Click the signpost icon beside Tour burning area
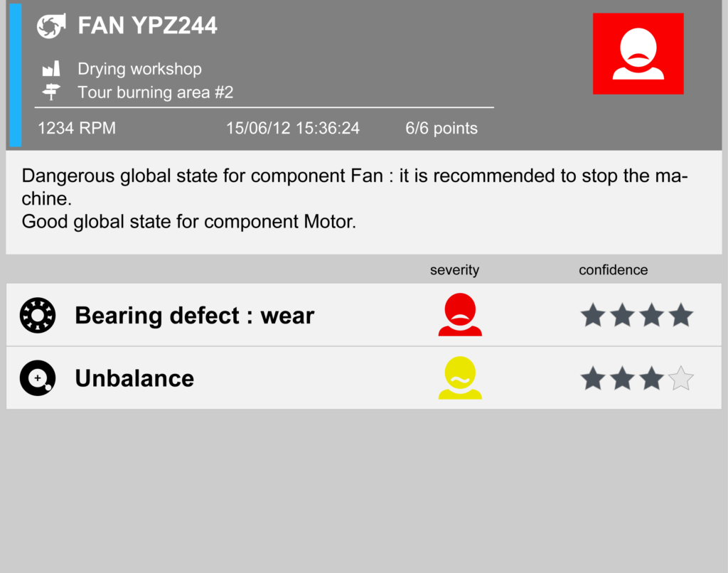 pyautogui.click(x=51, y=92)
